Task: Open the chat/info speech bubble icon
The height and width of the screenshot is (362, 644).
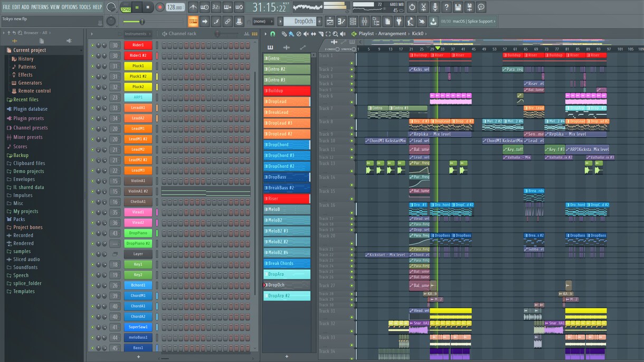Action: pyautogui.click(x=481, y=7)
